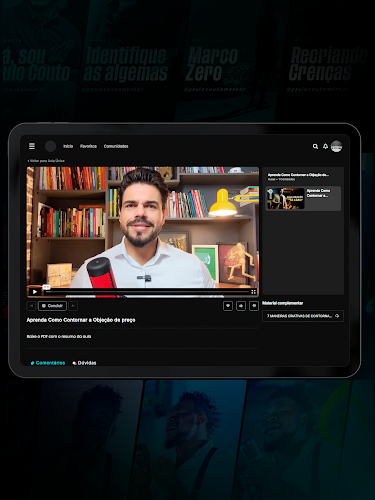The image size is (375, 500).
Task: Play the lesson video
Action: pyautogui.click(x=35, y=292)
